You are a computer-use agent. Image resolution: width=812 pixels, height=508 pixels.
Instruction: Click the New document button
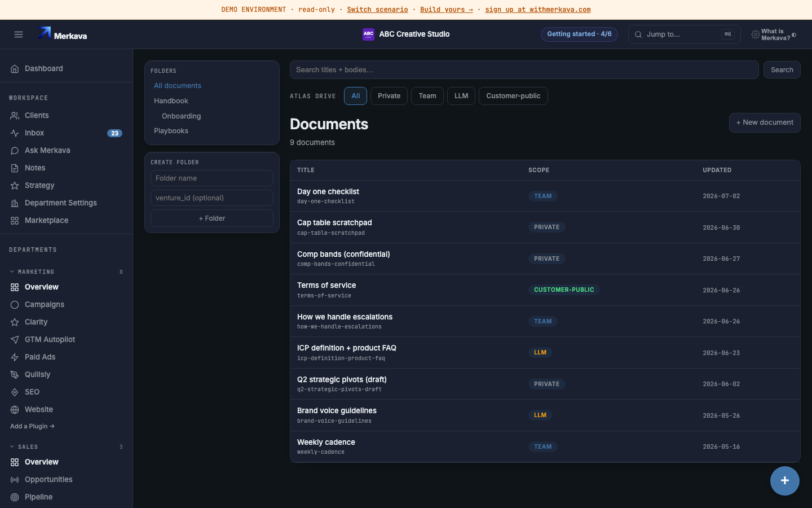point(765,122)
